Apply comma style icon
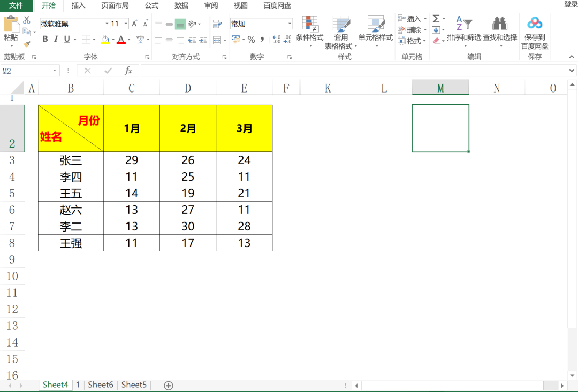The width and height of the screenshot is (578, 392). point(262,40)
